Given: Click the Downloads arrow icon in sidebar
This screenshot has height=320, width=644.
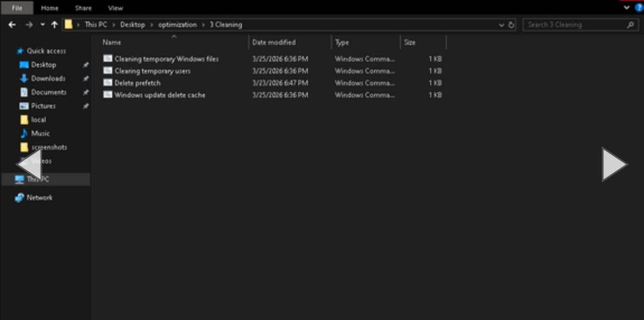Looking at the screenshot, I should click(24, 79).
